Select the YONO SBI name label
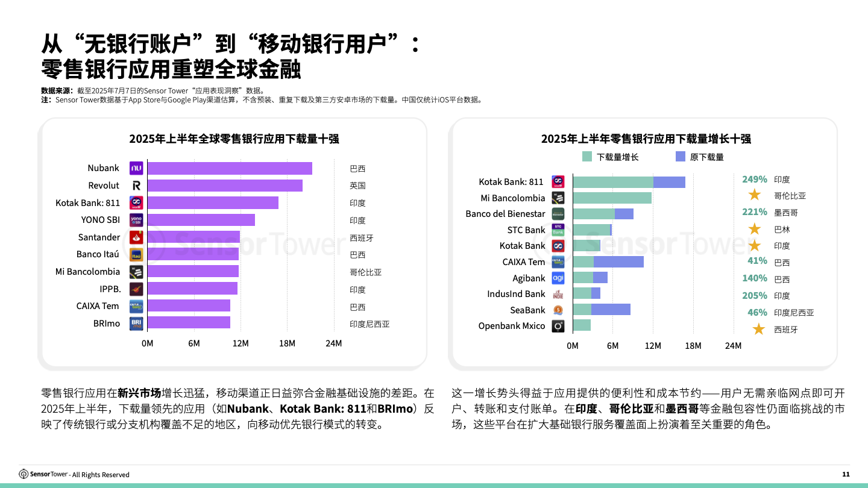 pos(101,220)
